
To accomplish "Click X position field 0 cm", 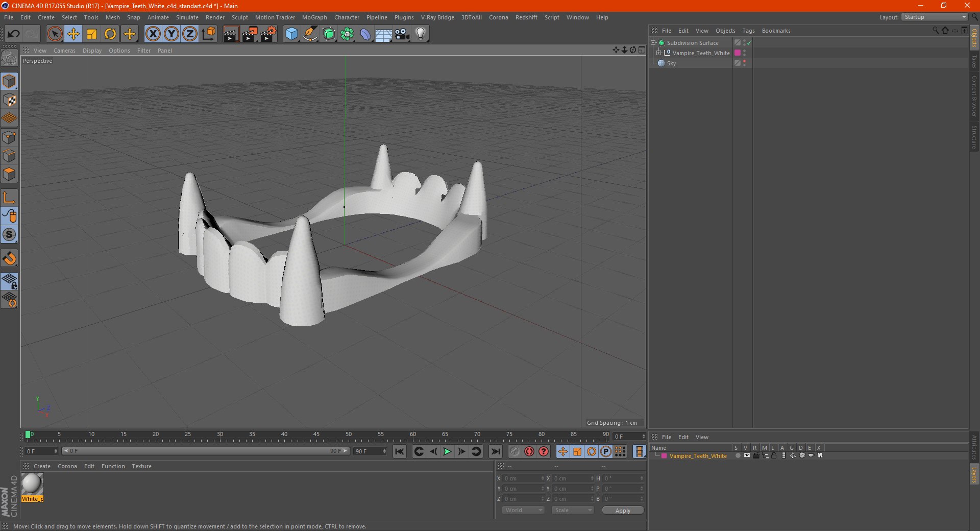I will pyautogui.click(x=523, y=478).
